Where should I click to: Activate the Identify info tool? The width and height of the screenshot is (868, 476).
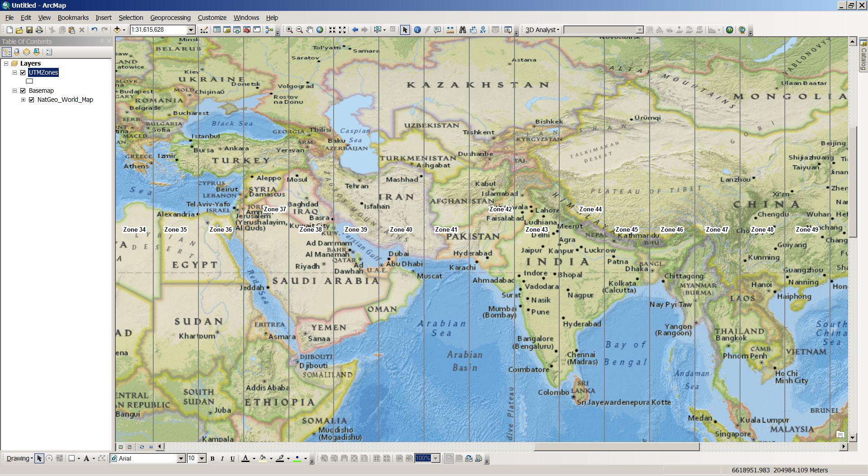point(417,30)
